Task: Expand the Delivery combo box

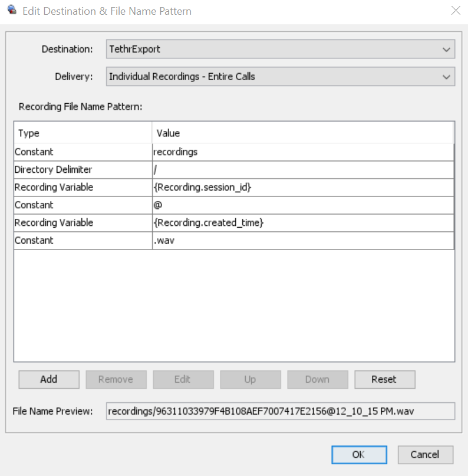Action: (280, 77)
